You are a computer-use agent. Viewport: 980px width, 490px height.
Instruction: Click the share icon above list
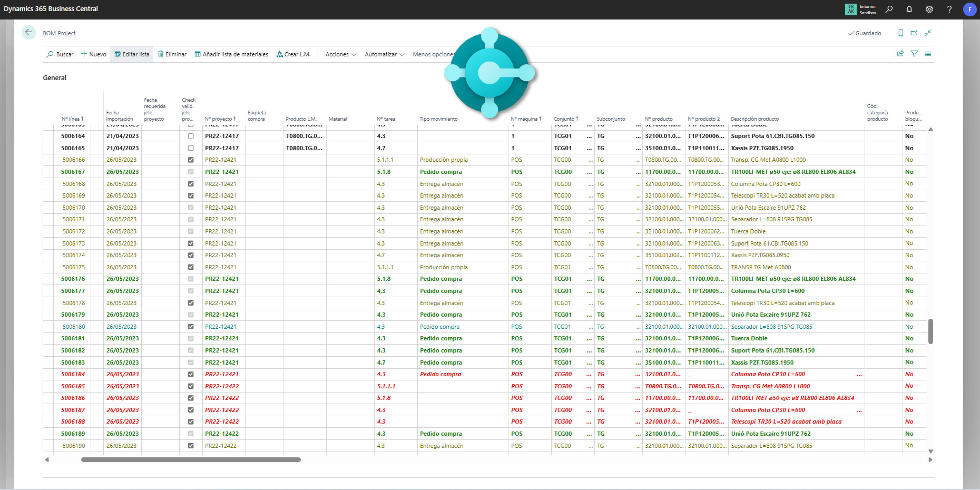900,54
